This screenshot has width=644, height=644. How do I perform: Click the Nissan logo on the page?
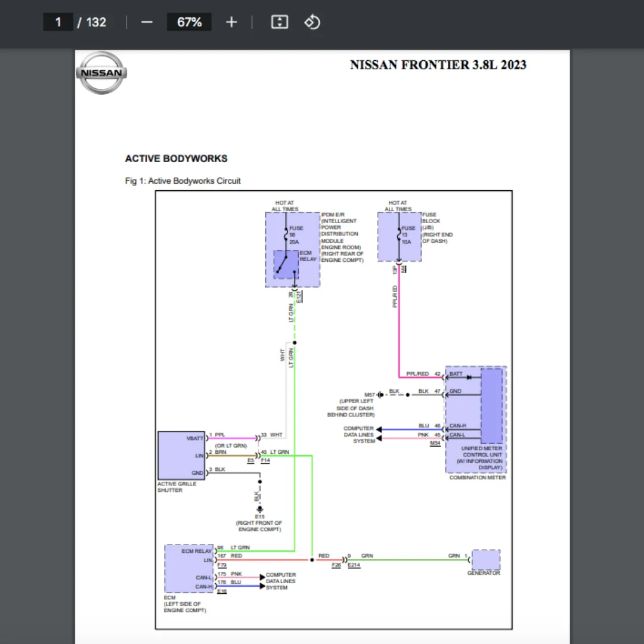tap(101, 73)
